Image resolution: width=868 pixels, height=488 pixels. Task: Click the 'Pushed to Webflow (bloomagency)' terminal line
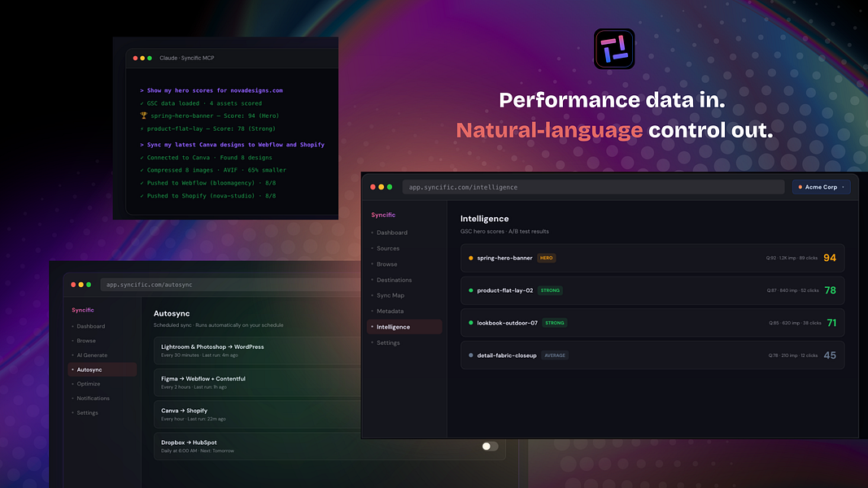tap(207, 183)
